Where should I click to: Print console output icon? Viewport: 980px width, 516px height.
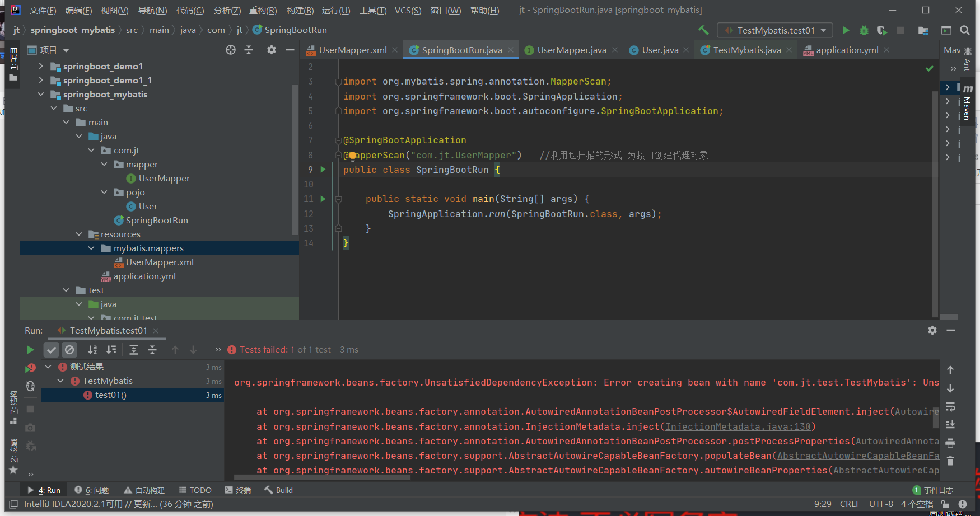(x=950, y=443)
